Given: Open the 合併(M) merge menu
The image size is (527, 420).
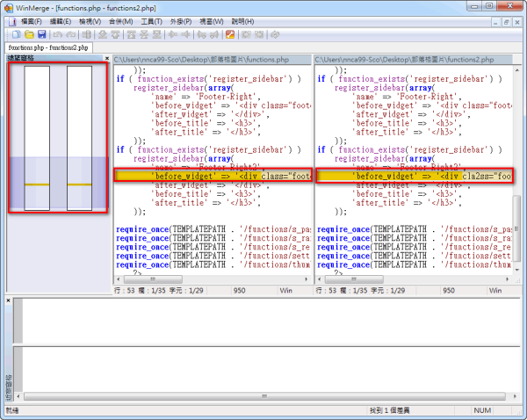Looking at the screenshot, I should tap(121, 21).
